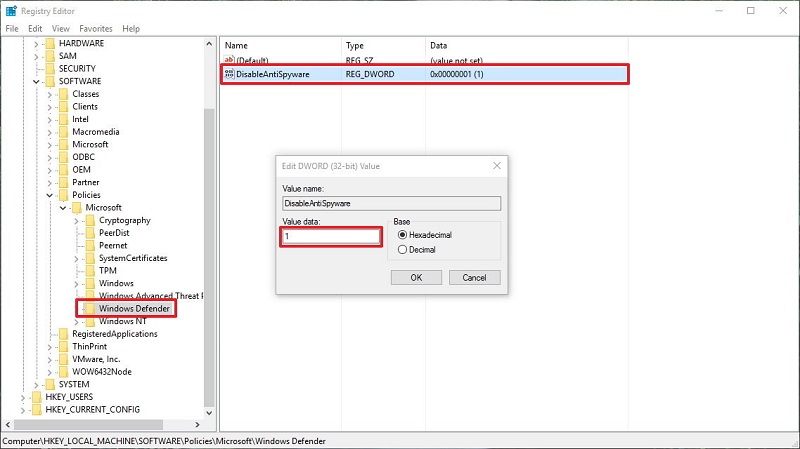Select the Partner folder icon
800x449 pixels.
pyautogui.click(x=63, y=182)
